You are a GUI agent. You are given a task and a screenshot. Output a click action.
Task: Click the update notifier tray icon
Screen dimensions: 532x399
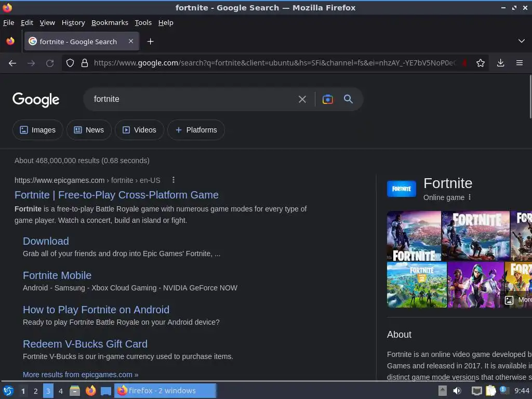pyautogui.click(x=504, y=390)
